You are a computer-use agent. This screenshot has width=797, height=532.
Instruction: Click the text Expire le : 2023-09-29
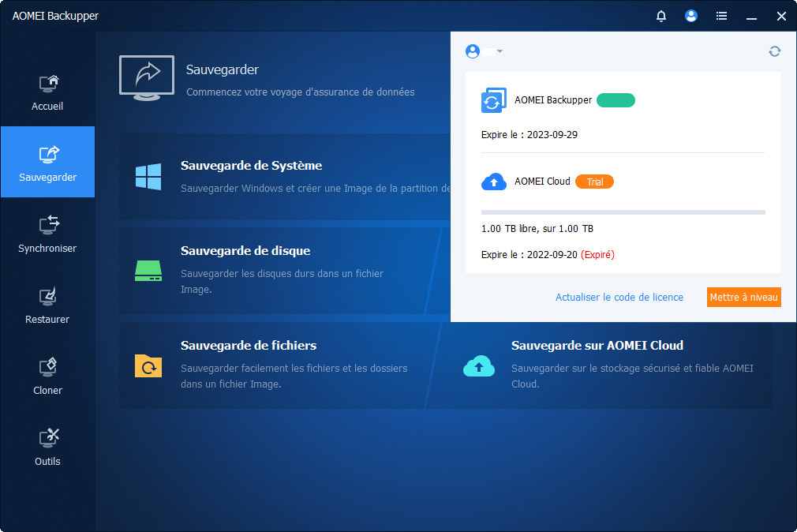pyautogui.click(x=529, y=135)
